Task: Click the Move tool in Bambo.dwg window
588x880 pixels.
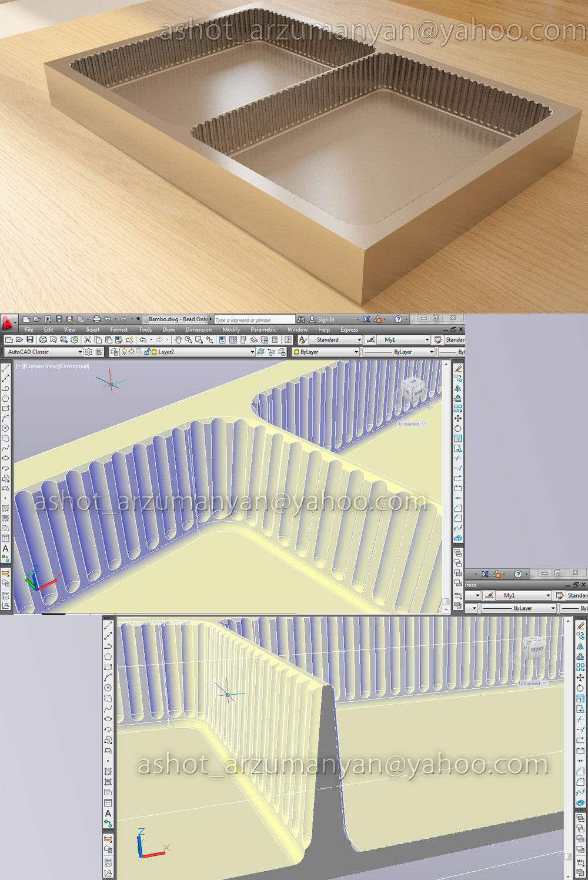Action: [x=458, y=419]
